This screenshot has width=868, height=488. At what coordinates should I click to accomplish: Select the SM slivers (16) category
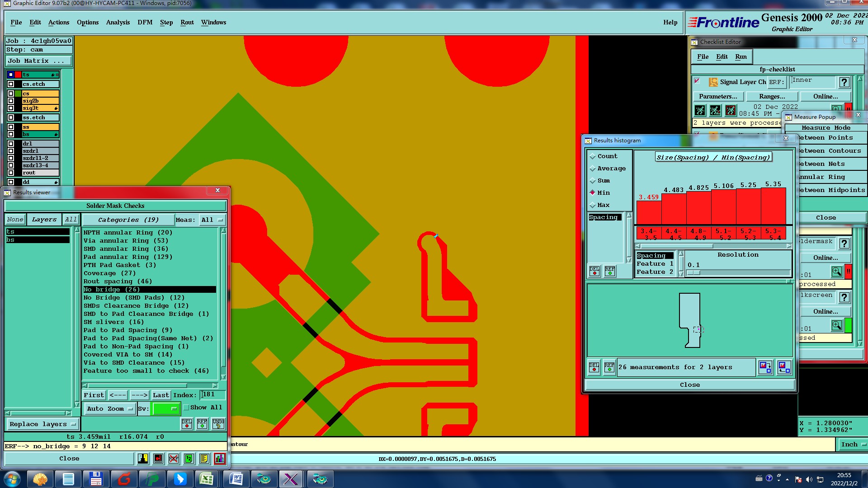coord(113,322)
